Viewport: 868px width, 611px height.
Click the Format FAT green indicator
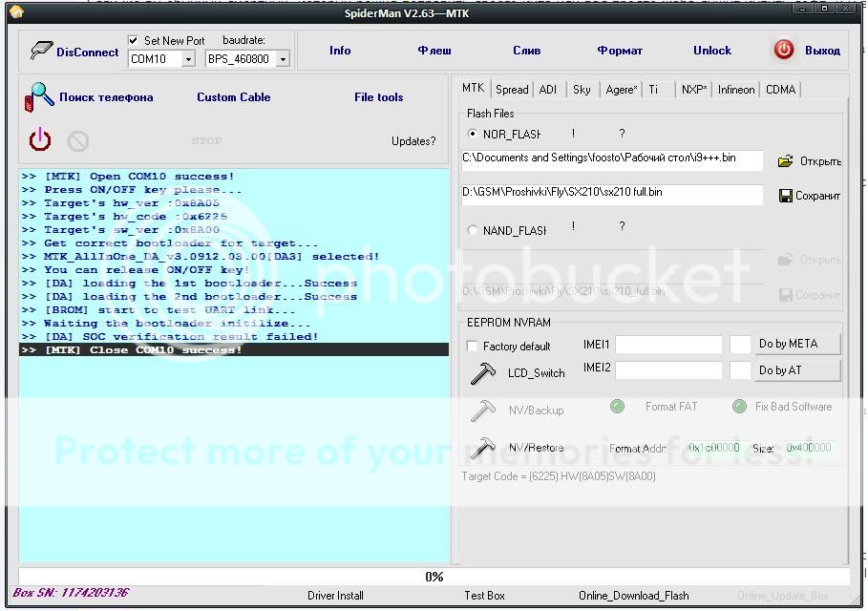tap(617, 407)
